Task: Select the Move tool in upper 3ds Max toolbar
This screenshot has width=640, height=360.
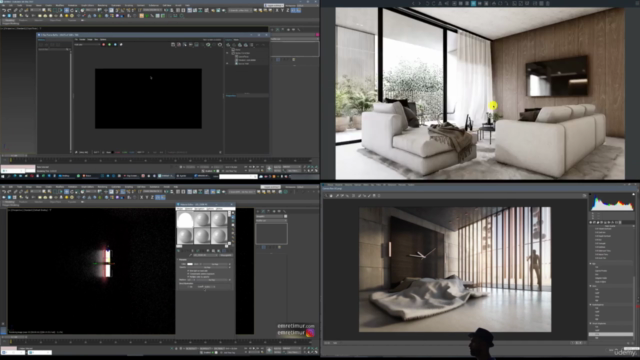Action: pos(67,10)
